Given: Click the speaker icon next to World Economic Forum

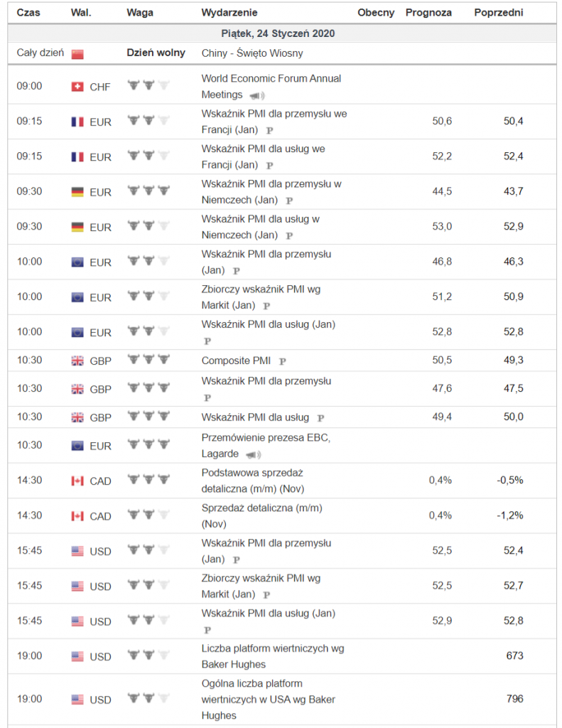Looking at the screenshot, I should pos(256,95).
